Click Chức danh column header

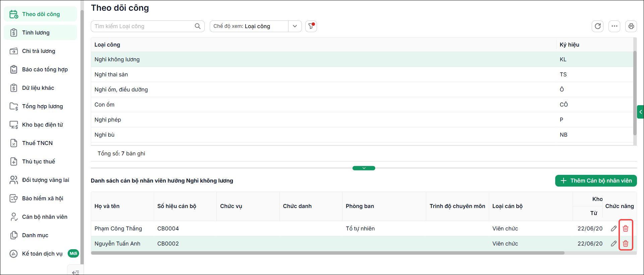pos(311,206)
